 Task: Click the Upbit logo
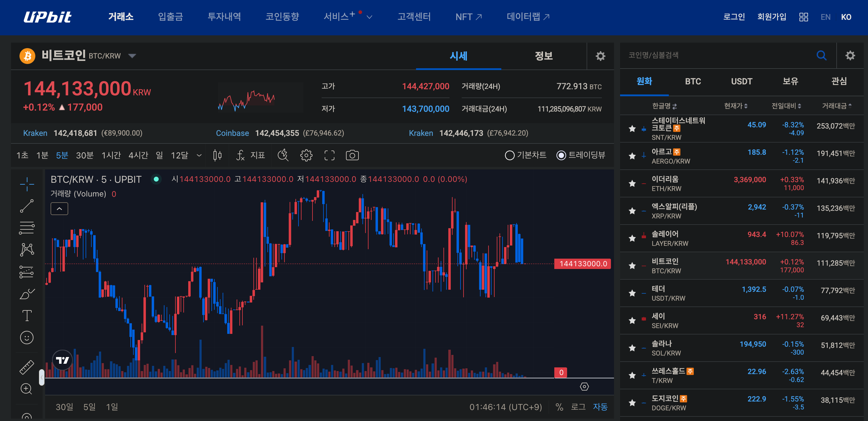(x=48, y=17)
